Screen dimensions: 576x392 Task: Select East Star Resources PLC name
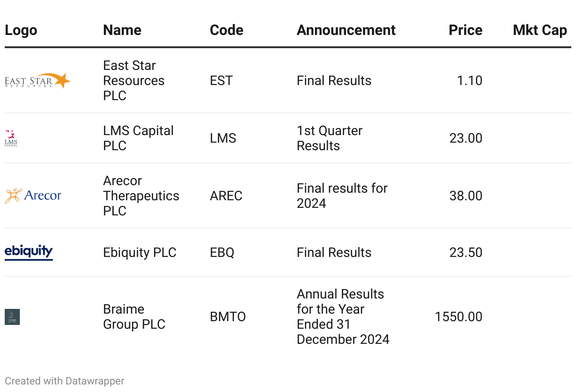134,81
